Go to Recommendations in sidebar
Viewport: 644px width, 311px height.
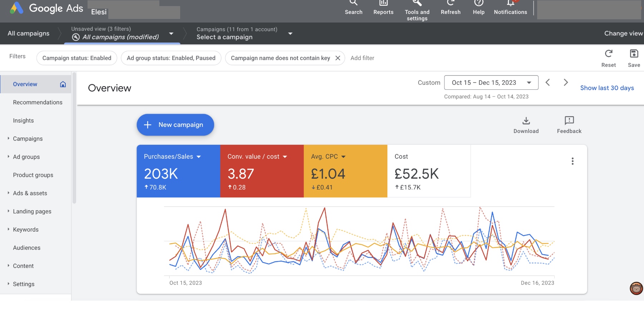tap(38, 102)
